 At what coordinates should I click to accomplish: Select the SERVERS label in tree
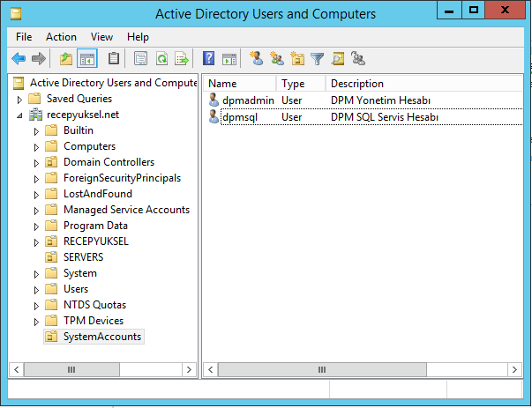tap(84, 257)
